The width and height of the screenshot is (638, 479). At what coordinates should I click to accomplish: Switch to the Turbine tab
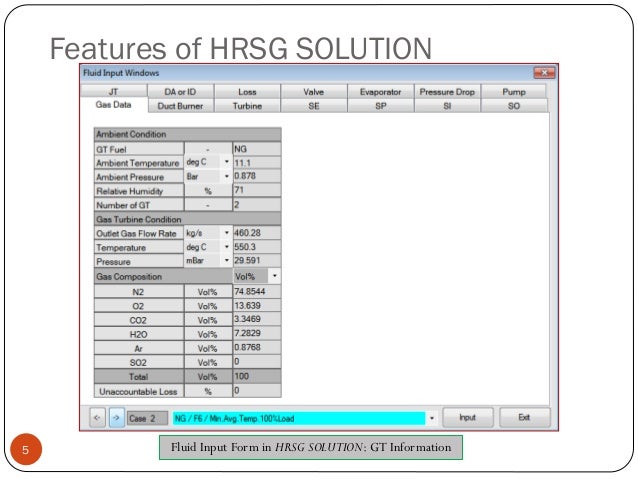[247, 106]
